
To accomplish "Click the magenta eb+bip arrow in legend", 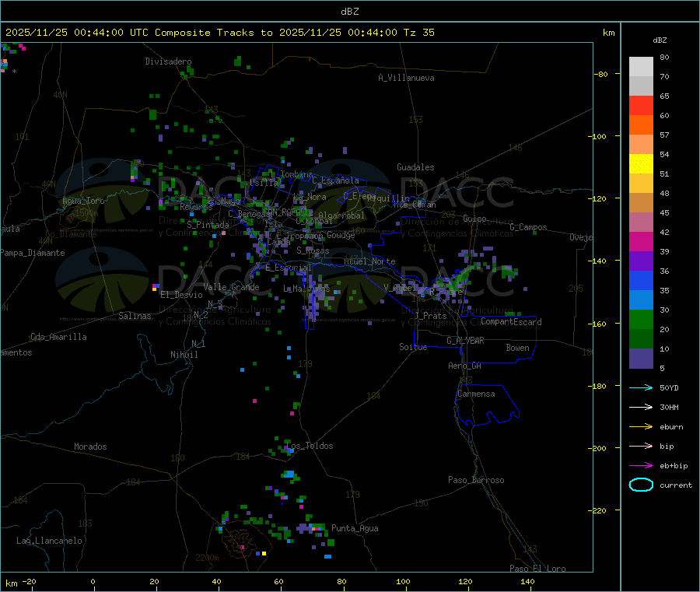I will (641, 466).
